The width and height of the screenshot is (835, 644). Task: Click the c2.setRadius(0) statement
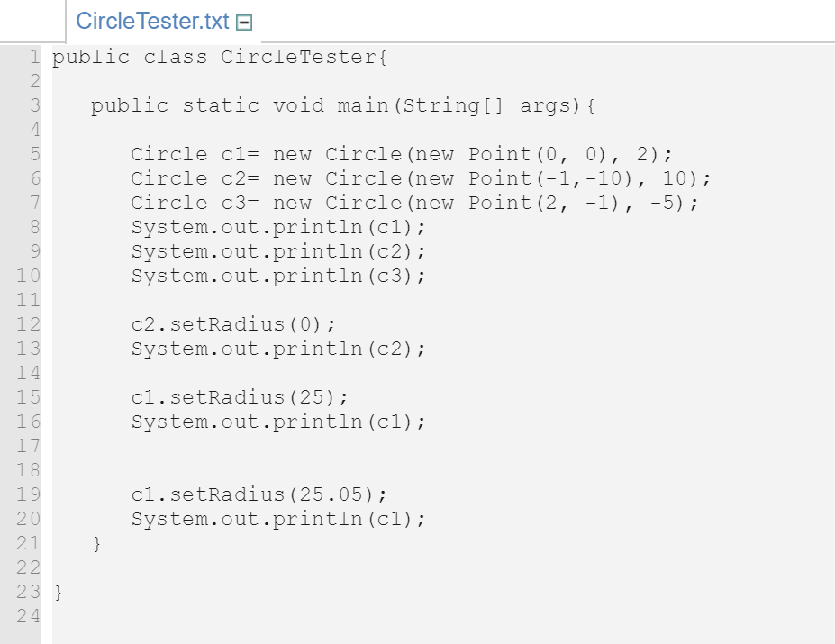tap(232, 324)
